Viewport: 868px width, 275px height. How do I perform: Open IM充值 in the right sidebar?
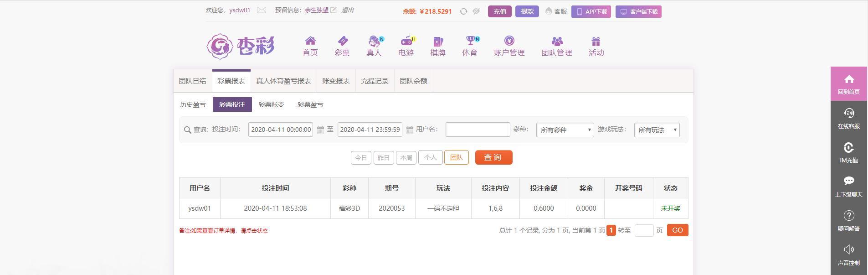point(849,152)
